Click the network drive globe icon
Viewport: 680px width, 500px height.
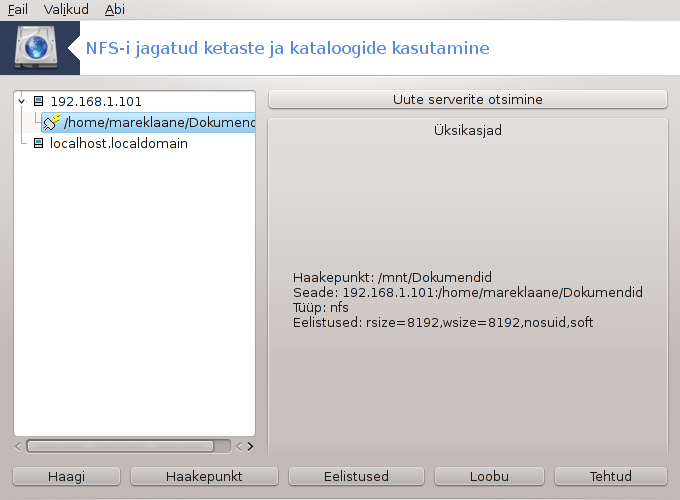[36, 47]
